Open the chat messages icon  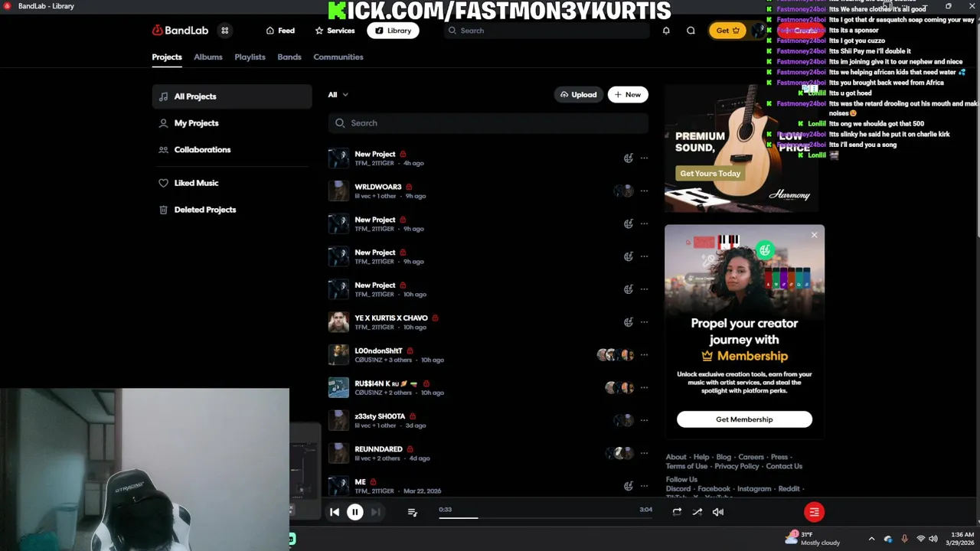click(691, 31)
